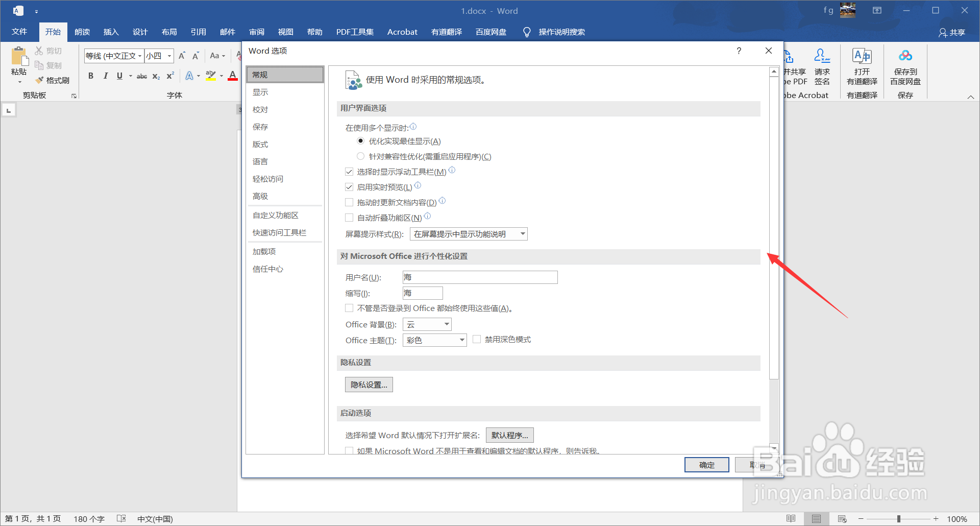Expand underline style dropdown arrow
Image resolution: width=980 pixels, height=526 pixels.
(x=130, y=76)
